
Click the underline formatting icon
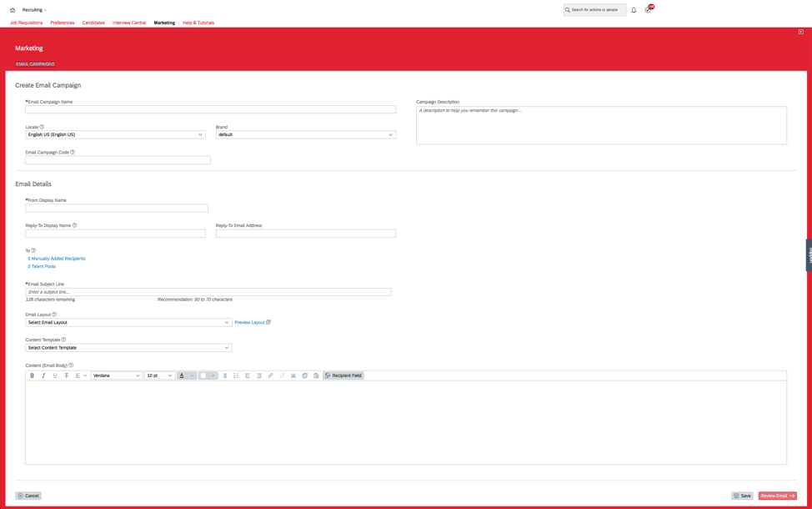pyautogui.click(x=55, y=375)
